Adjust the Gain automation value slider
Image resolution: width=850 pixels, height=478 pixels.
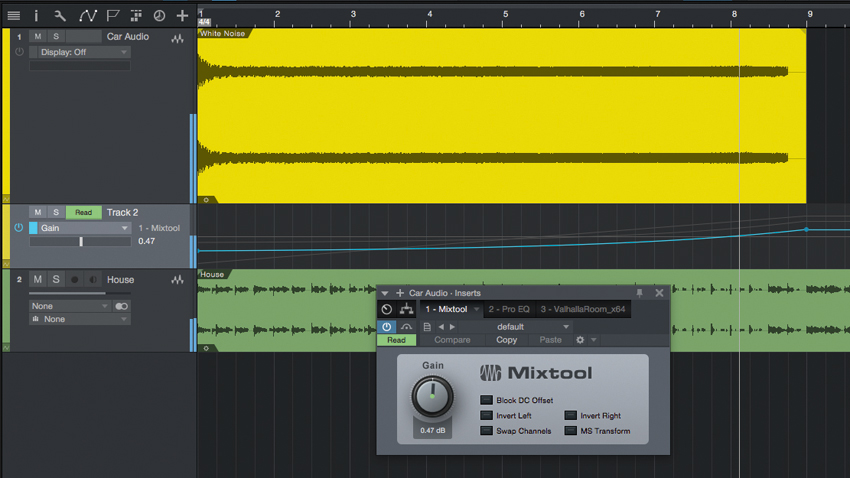pos(80,242)
